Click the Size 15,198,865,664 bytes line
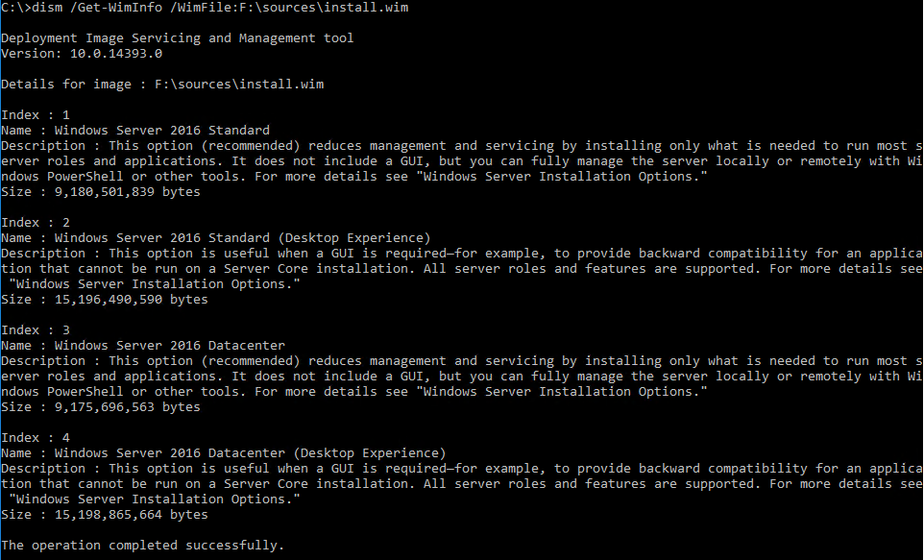924x560 pixels. click(105, 515)
